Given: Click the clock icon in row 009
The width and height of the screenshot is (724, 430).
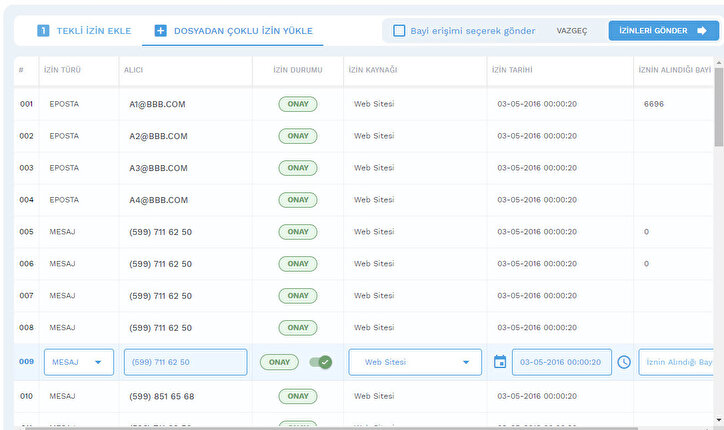Looking at the screenshot, I should coord(624,362).
